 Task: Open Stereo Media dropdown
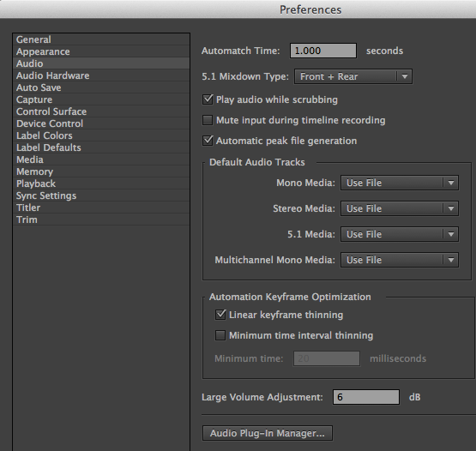(x=400, y=208)
